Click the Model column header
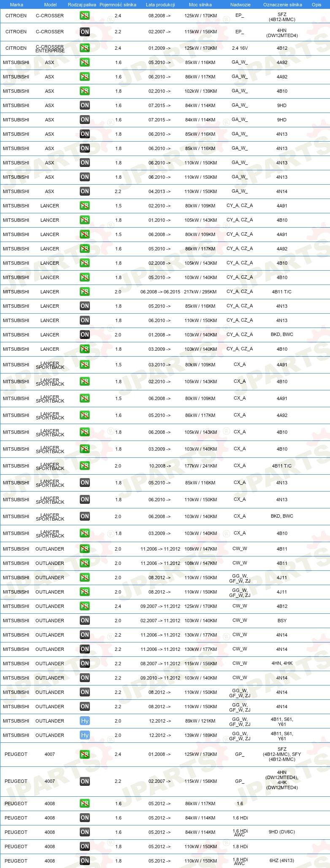330x868 pixels. pos(51,5)
